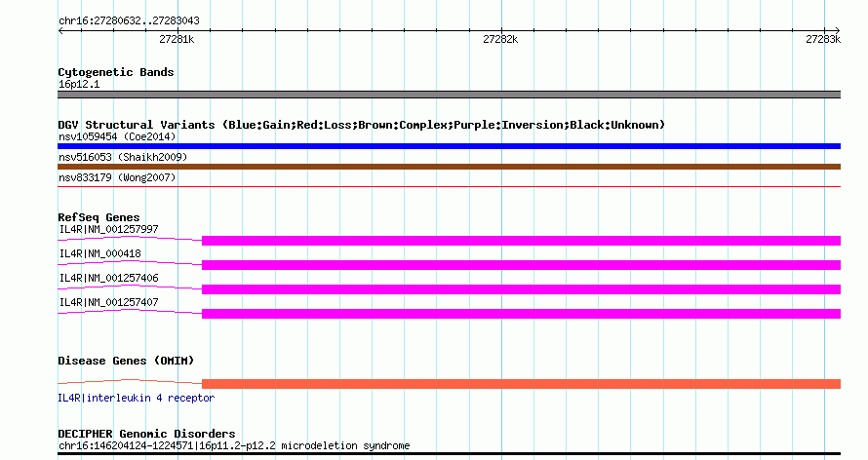
Task: Click the nsv516053 (Shaikh2009) label
Action: pyautogui.click(x=123, y=157)
